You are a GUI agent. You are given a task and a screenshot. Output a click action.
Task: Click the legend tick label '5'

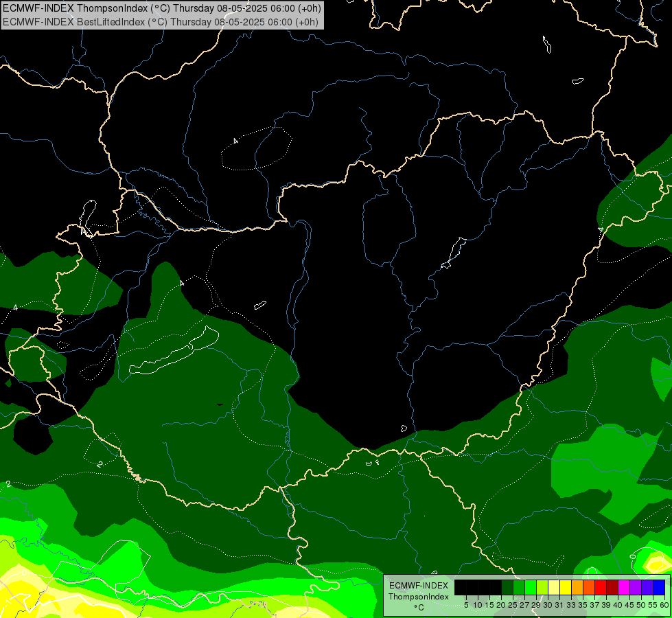tap(466, 605)
